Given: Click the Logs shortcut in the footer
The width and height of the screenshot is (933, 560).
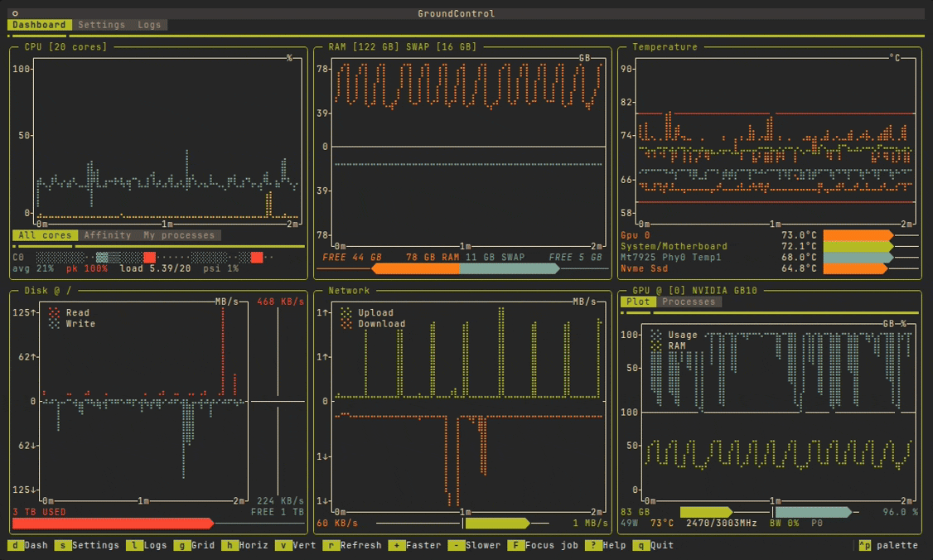Looking at the screenshot, I should 147,545.
